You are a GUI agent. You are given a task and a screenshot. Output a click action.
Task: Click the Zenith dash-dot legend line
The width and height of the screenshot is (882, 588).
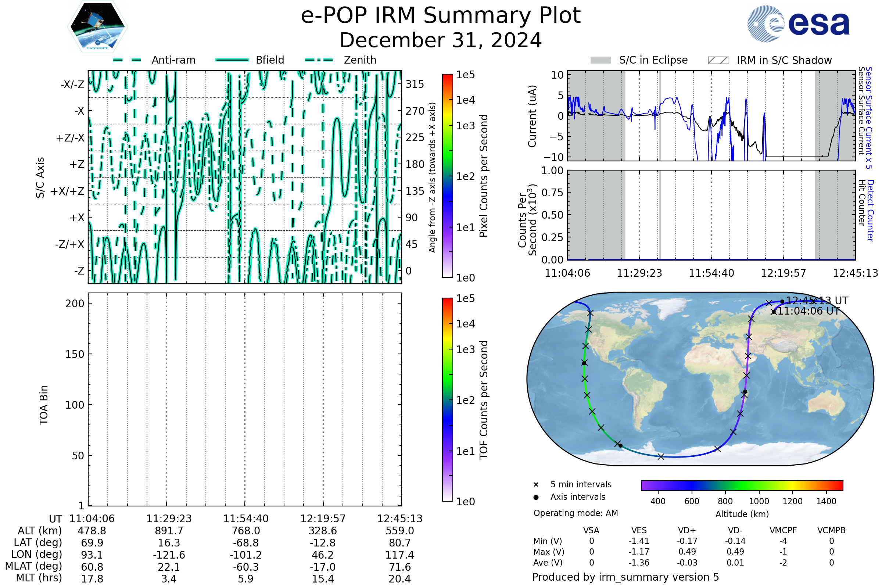click(319, 60)
